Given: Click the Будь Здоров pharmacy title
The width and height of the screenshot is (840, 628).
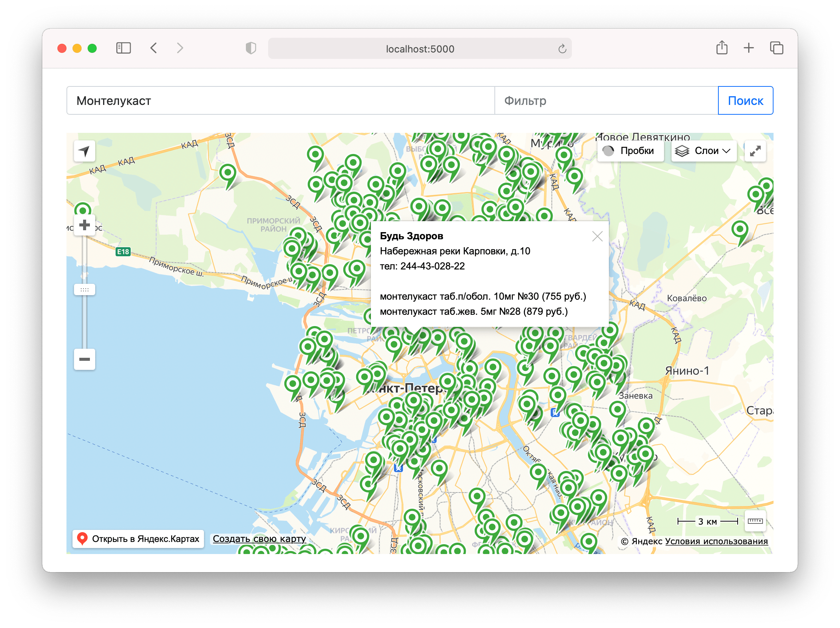Looking at the screenshot, I should [x=411, y=236].
